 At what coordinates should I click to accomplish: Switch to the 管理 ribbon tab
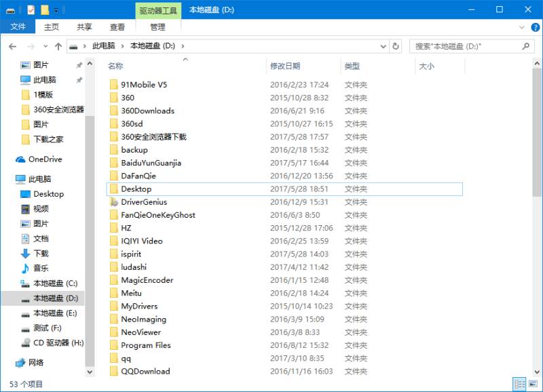[x=157, y=26]
